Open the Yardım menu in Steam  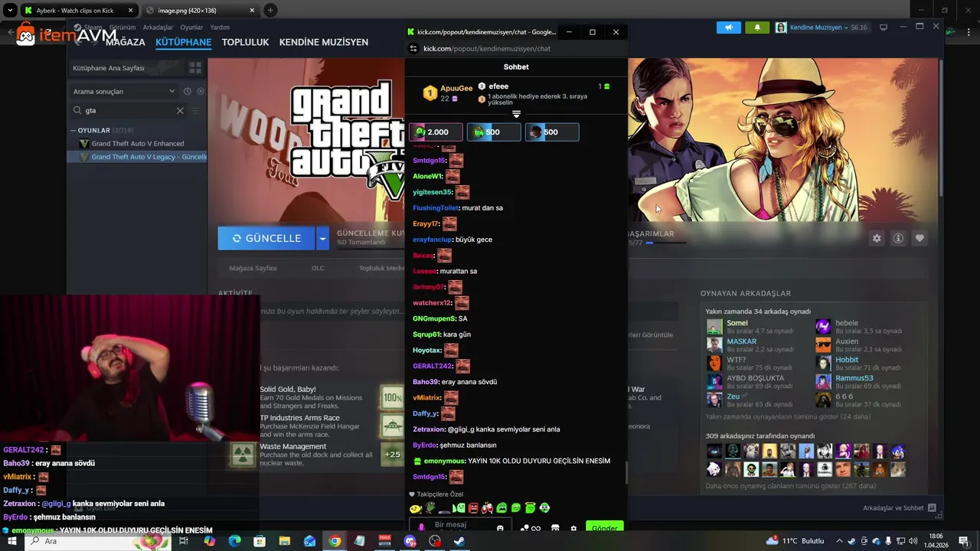[x=220, y=28]
